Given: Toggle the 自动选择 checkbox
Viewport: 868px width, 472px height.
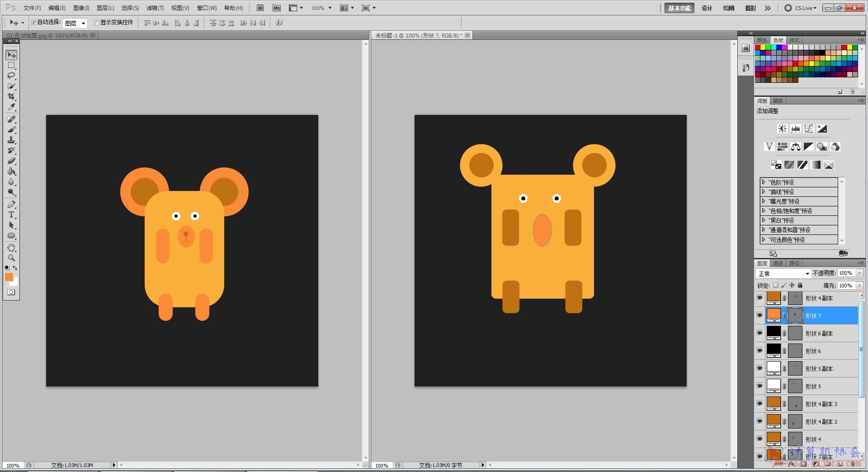Looking at the screenshot, I should click(x=33, y=22).
